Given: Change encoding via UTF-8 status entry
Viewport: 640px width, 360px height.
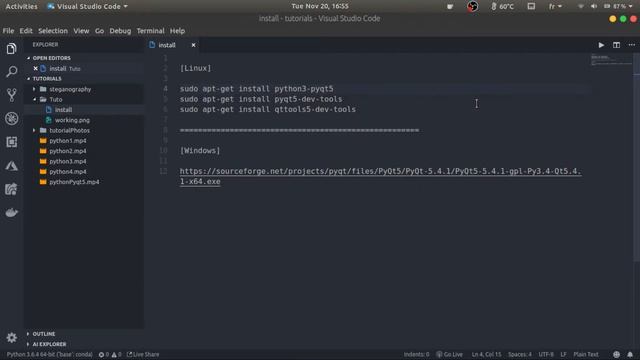Looking at the screenshot, I should pyautogui.click(x=546, y=354).
